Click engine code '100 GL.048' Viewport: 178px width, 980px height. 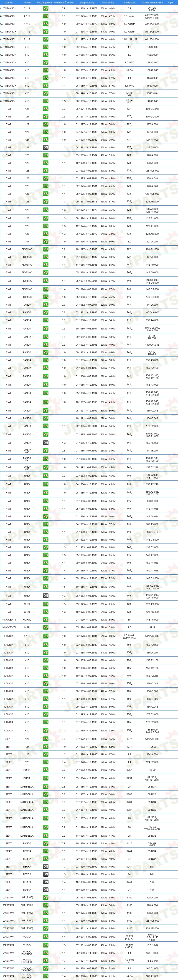click(x=152, y=109)
